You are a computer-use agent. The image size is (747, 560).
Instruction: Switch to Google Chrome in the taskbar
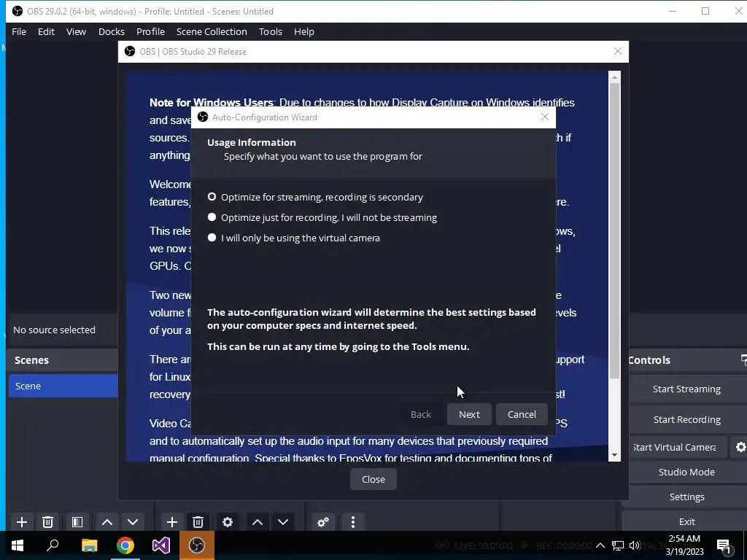(x=125, y=545)
